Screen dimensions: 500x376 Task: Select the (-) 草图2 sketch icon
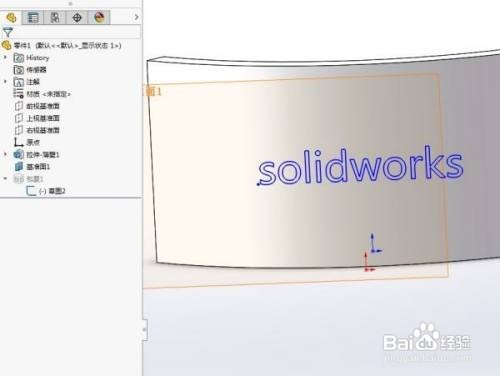tap(31, 191)
